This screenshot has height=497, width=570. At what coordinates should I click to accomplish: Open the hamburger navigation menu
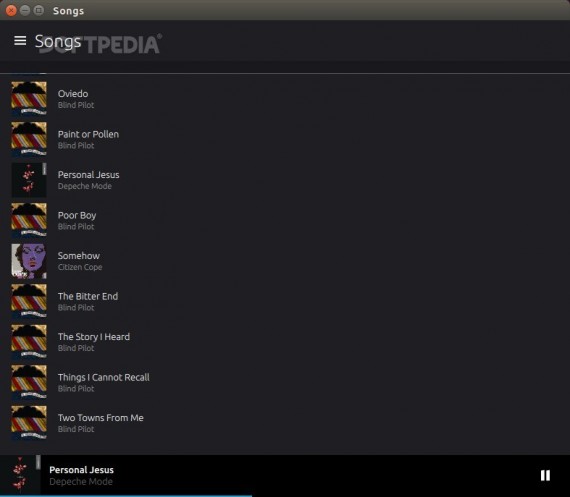[x=20, y=41]
